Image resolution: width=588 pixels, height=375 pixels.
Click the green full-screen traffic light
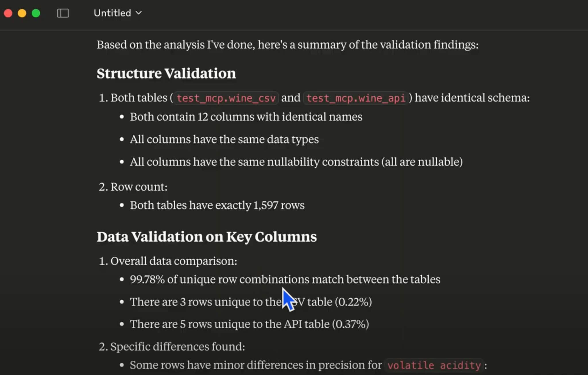pos(36,13)
